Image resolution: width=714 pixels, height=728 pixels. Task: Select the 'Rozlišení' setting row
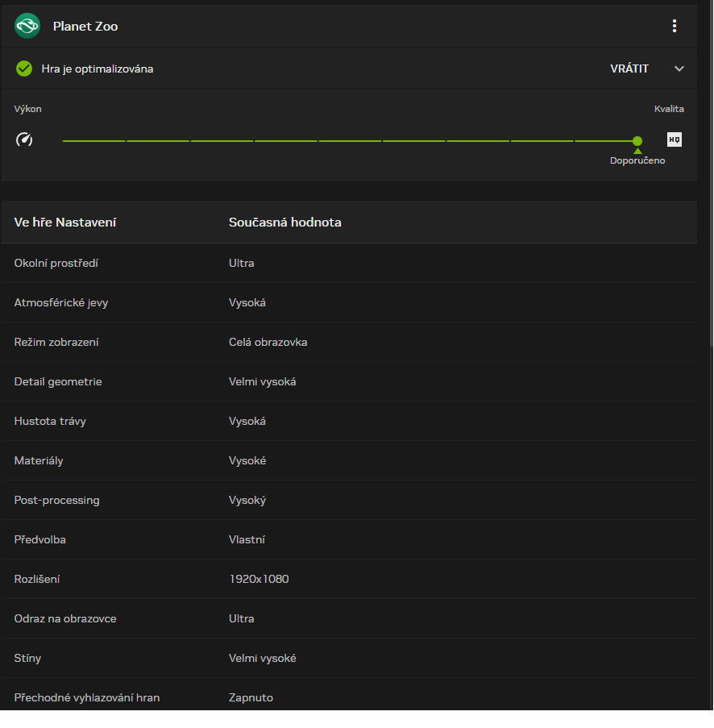[349, 579]
